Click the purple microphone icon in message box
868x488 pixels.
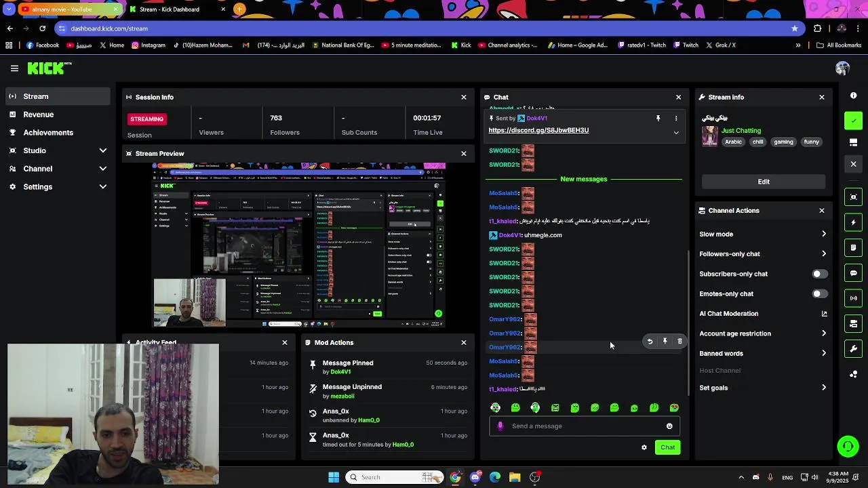[x=500, y=426]
